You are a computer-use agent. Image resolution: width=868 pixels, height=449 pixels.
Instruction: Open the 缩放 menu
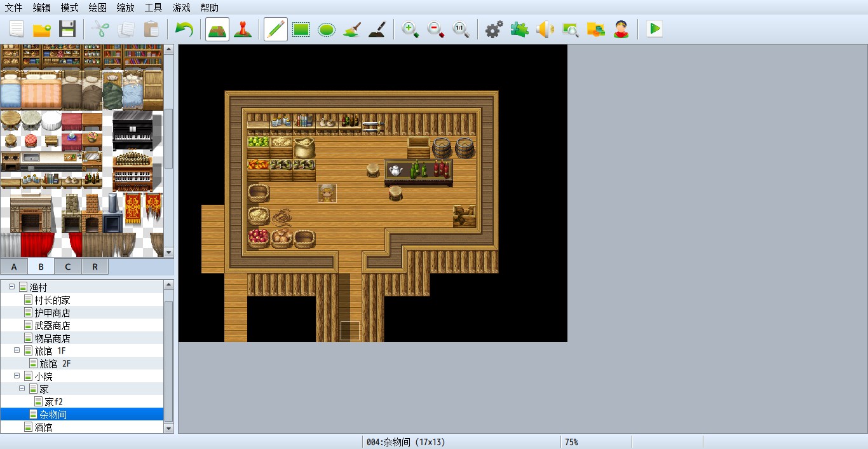pyautogui.click(x=126, y=8)
